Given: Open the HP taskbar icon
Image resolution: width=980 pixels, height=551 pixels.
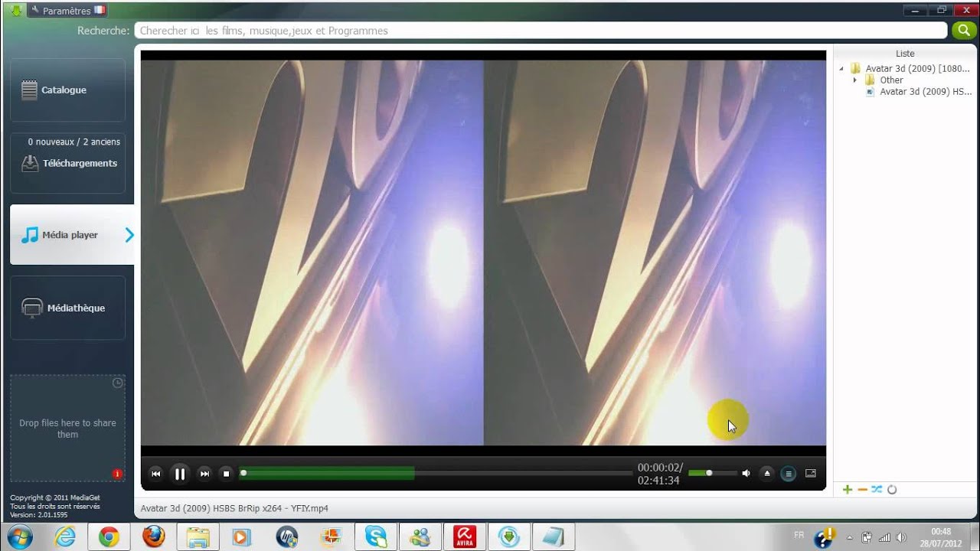Looking at the screenshot, I should tap(286, 537).
